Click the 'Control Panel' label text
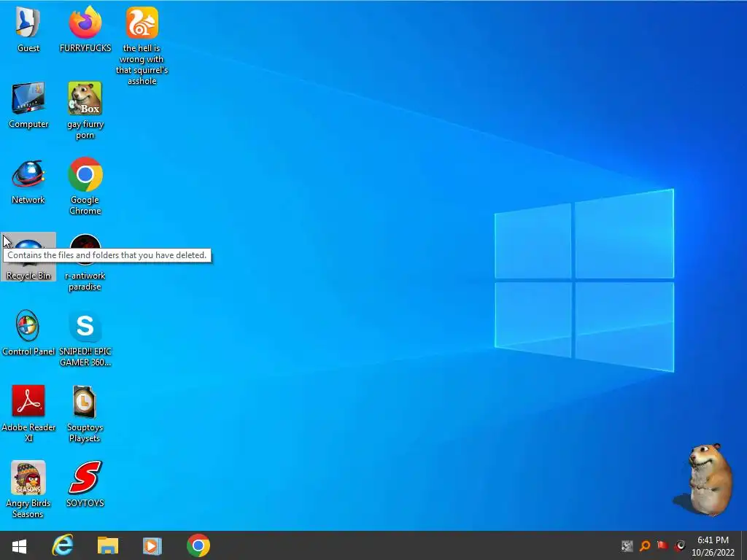This screenshot has height=560, width=747. tap(28, 351)
